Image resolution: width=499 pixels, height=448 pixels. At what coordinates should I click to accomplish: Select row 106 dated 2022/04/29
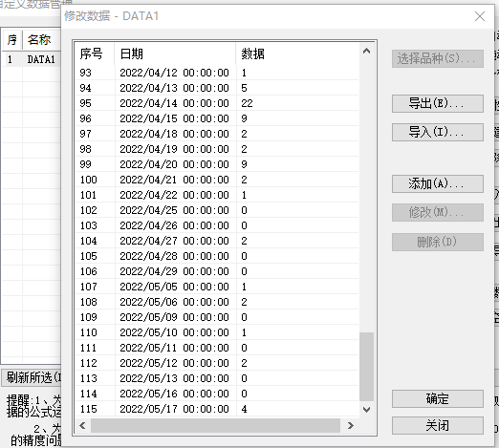(217, 271)
